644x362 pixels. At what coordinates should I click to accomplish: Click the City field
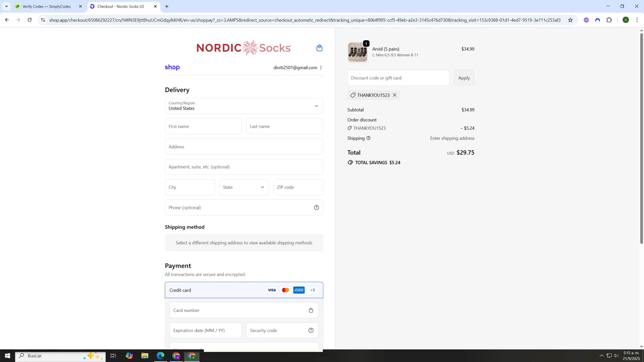tap(190, 187)
